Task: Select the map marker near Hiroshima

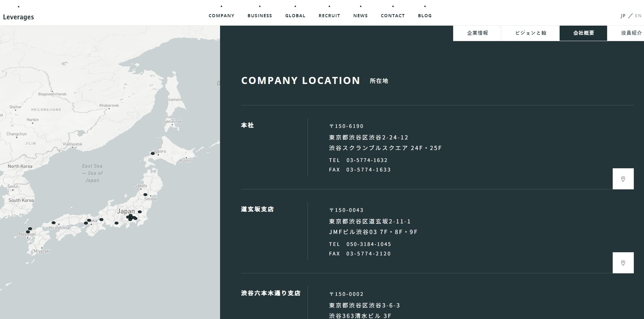Action: pos(53,223)
